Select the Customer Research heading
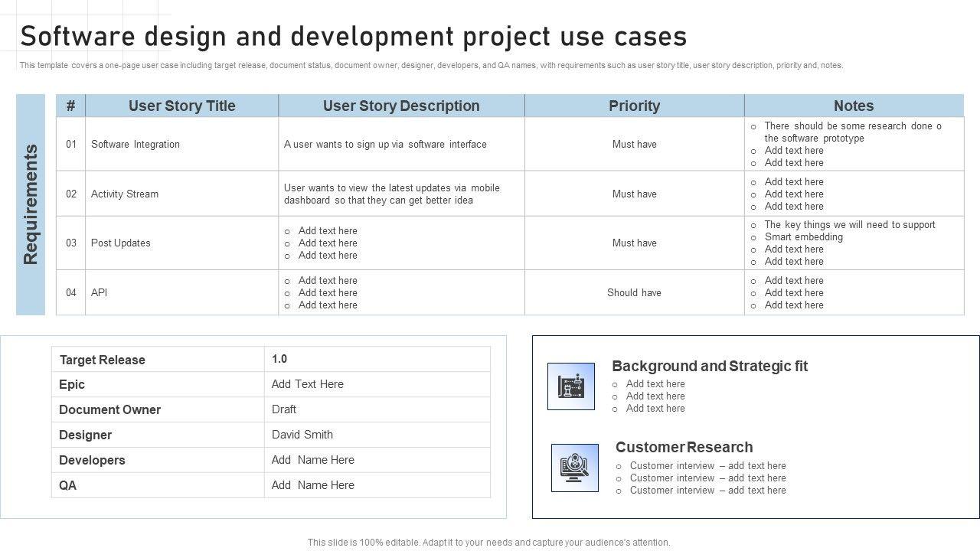This screenshot has width=980, height=551. pyautogui.click(x=684, y=447)
